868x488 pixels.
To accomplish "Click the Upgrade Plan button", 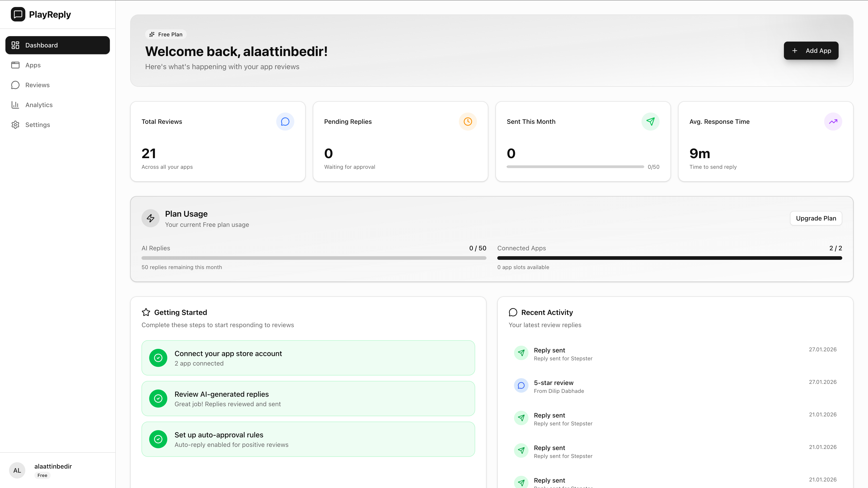I will 816,218.
